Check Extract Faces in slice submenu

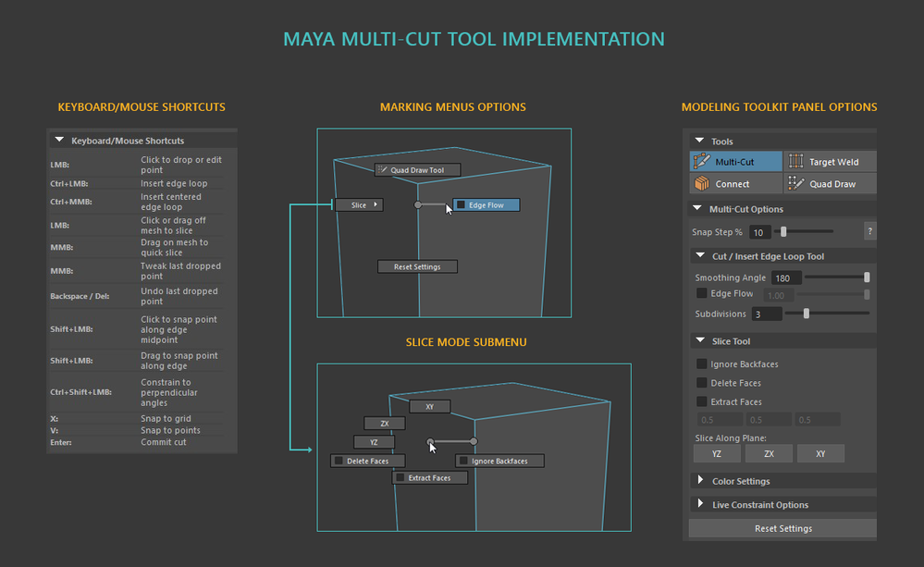click(400, 477)
